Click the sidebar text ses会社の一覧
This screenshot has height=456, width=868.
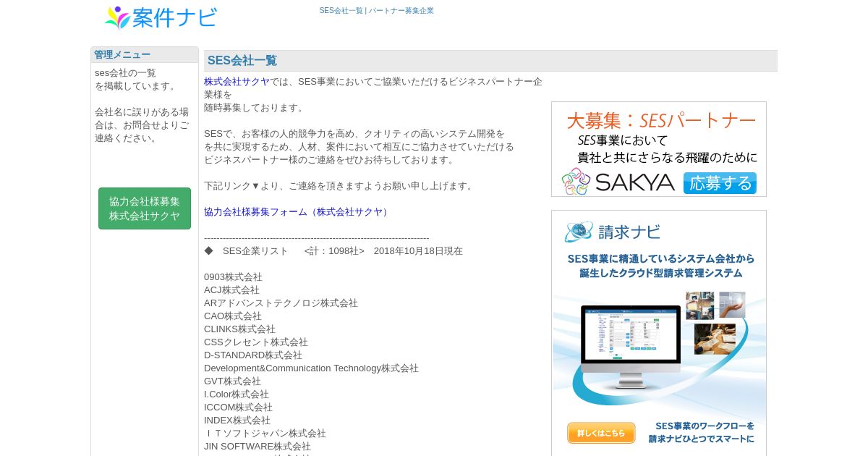(125, 73)
